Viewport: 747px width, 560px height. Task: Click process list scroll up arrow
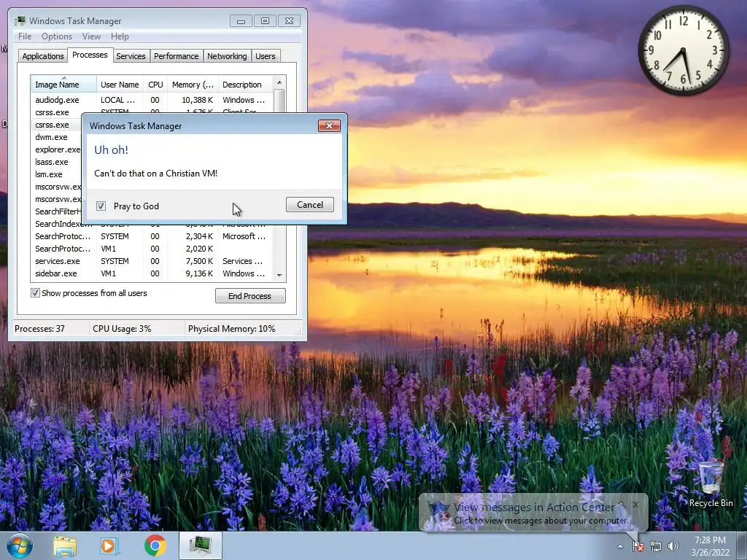pos(279,82)
